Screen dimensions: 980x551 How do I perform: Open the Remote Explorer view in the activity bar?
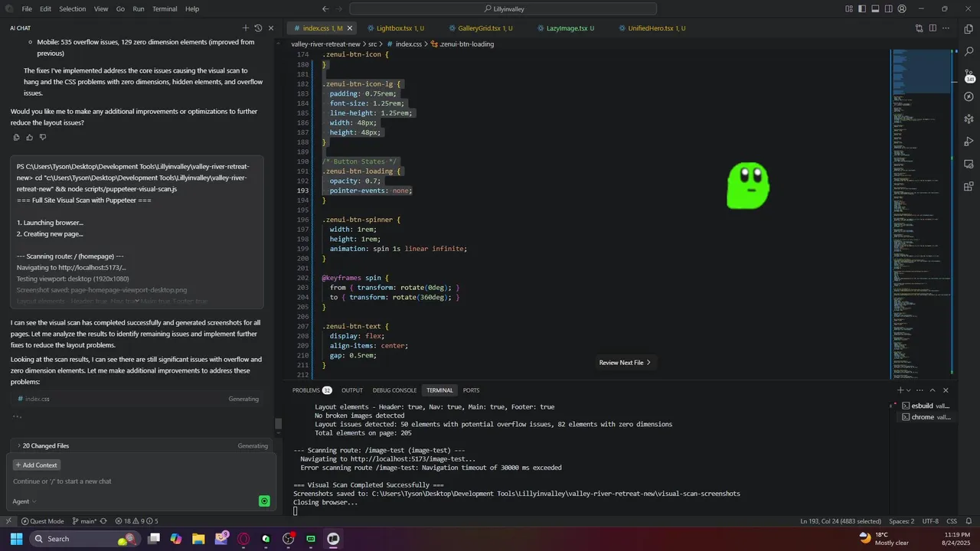coord(969,164)
